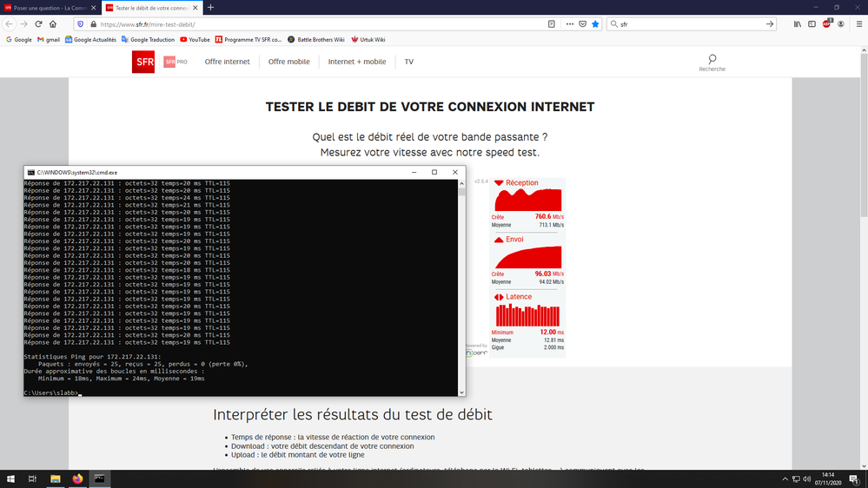
Task: Open page actions three-dot menu
Action: pos(570,24)
